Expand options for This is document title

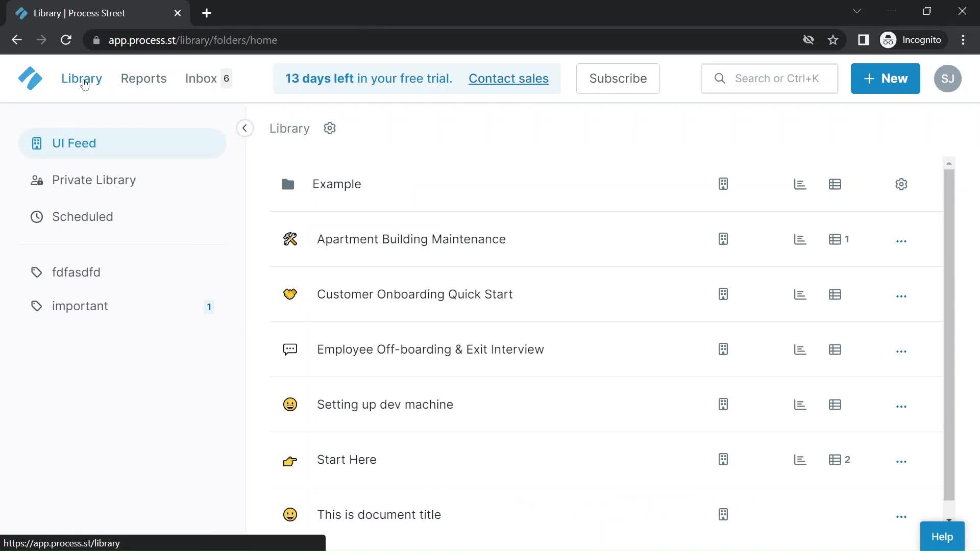(x=901, y=515)
